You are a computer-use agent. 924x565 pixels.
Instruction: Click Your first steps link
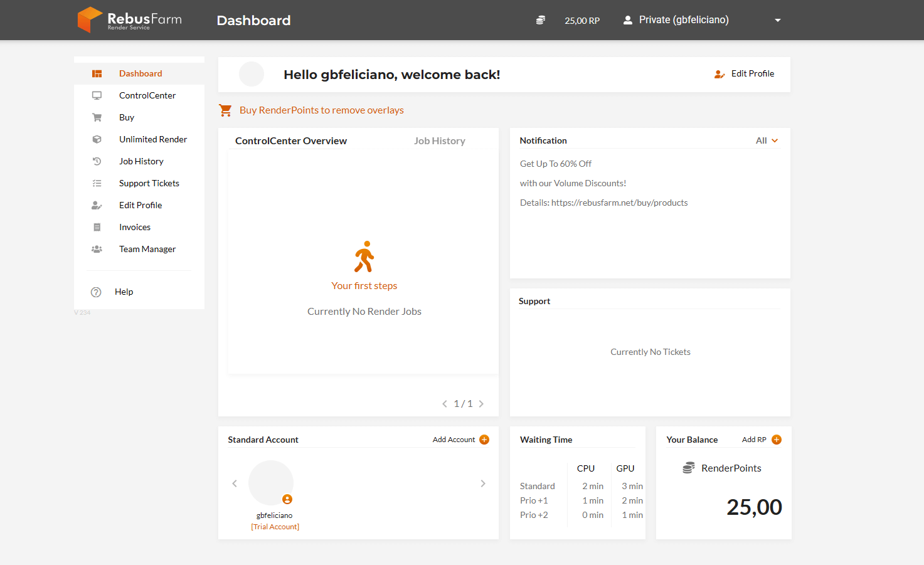(364, 286)
